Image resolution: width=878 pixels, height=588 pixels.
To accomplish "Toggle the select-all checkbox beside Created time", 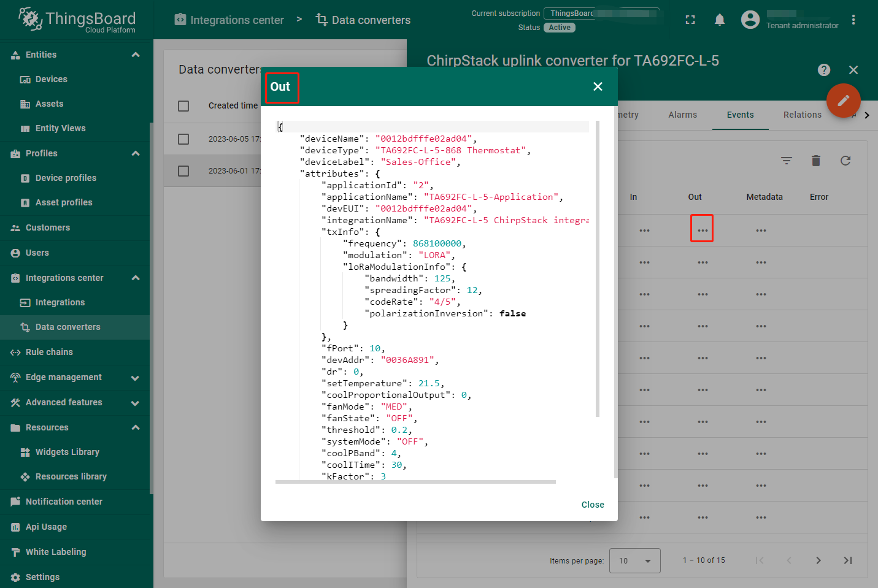I will [x=183, y=106].
